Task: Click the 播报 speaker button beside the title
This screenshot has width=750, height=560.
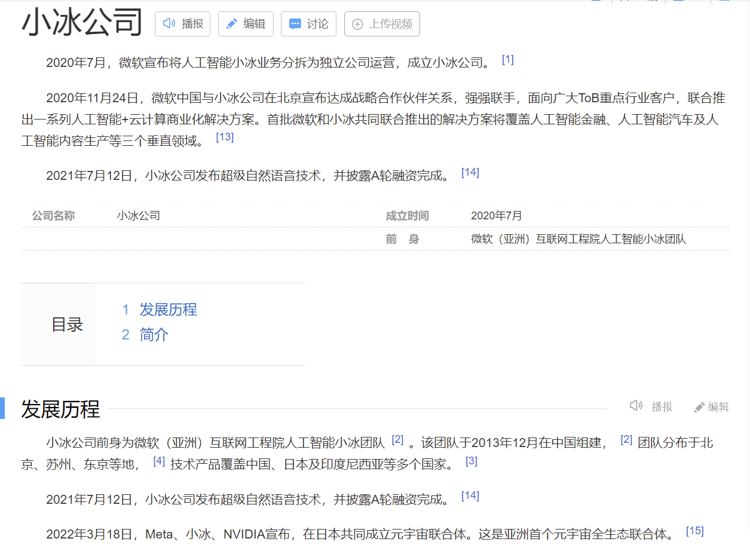Action: click(x=183, y=24)
